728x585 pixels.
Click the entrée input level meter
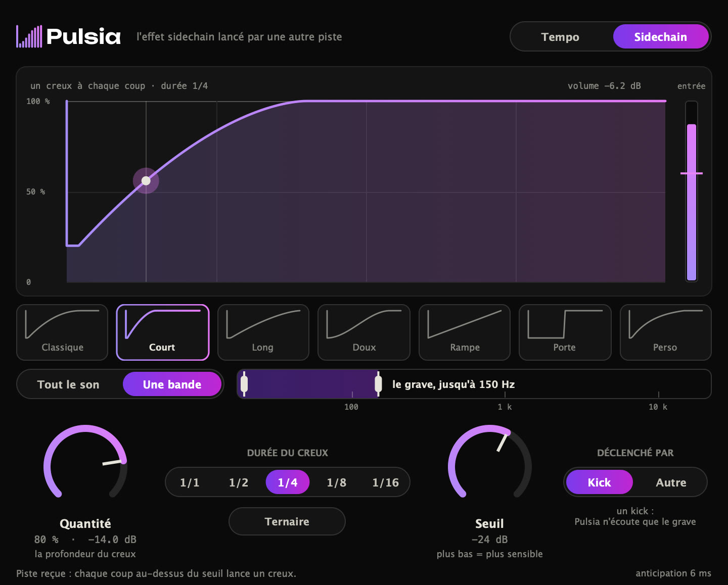coord(692,191)
